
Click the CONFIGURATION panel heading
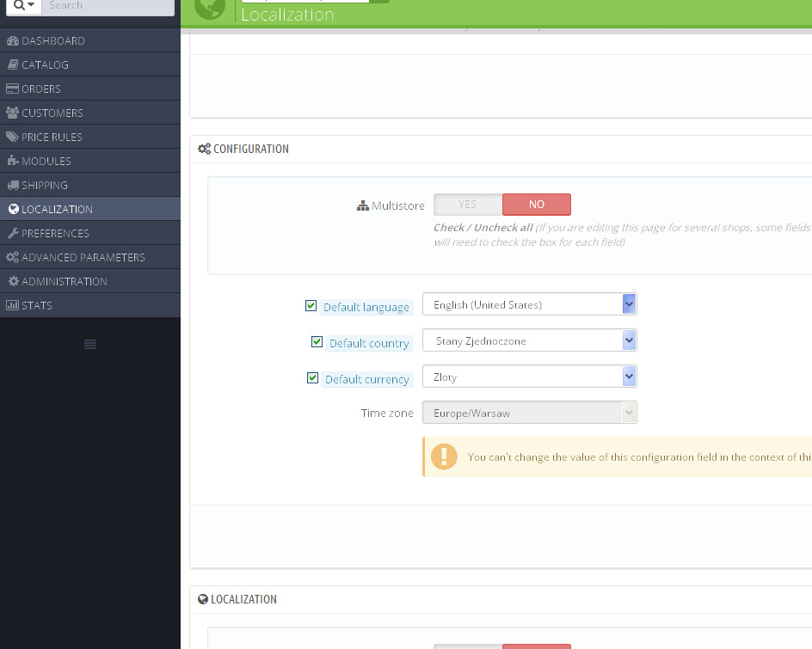click(x=251, y=149)
